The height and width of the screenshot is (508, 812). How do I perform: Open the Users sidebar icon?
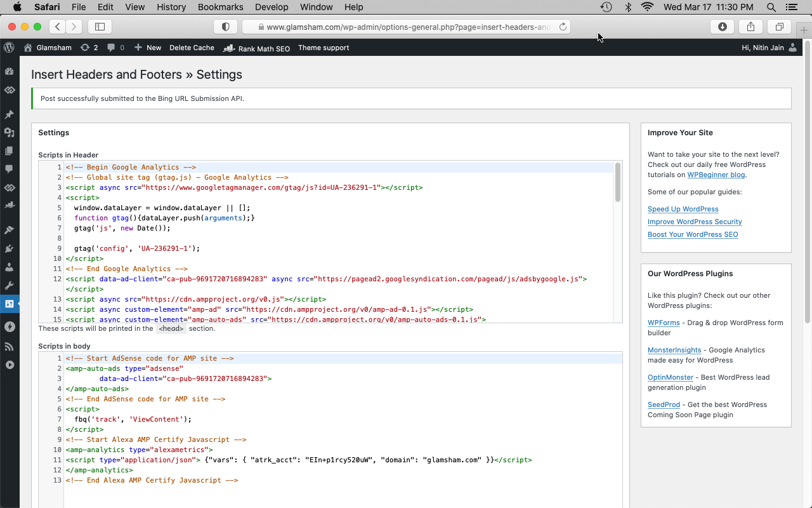click(x=9, y=267)
